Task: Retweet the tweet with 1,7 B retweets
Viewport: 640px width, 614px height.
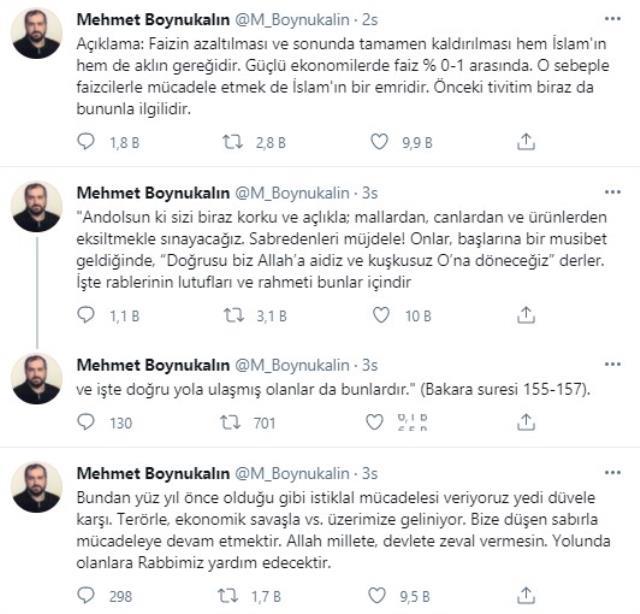Action: coord(232,596)
